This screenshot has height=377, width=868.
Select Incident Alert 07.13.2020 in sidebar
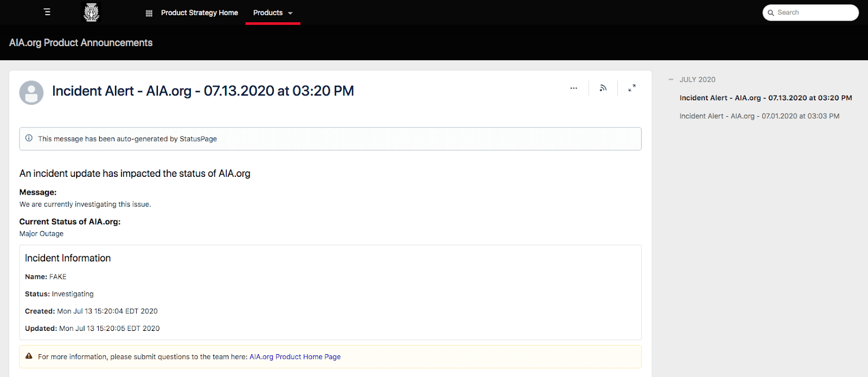point(765,98)
